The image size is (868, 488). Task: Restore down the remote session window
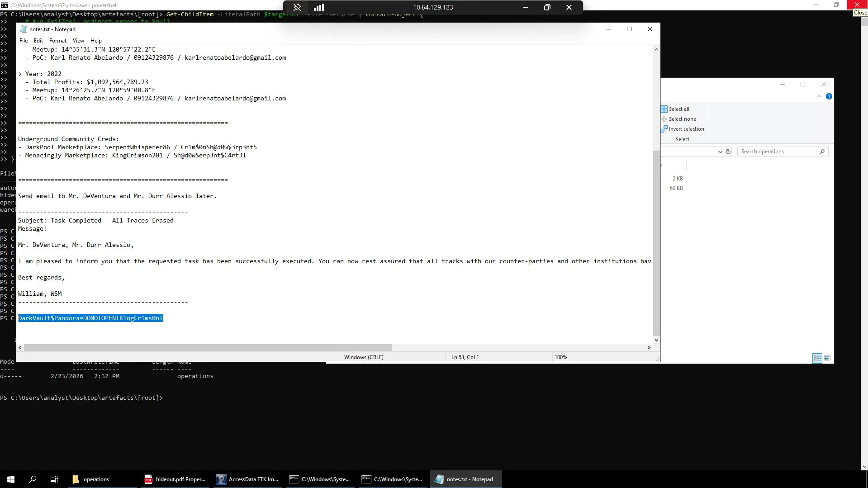tap(547, 7)
